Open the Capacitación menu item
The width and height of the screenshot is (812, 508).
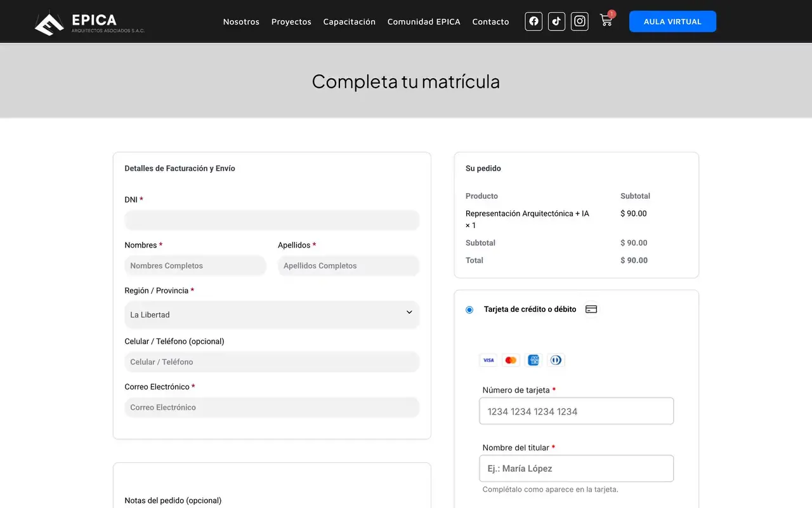click(350, 22)
